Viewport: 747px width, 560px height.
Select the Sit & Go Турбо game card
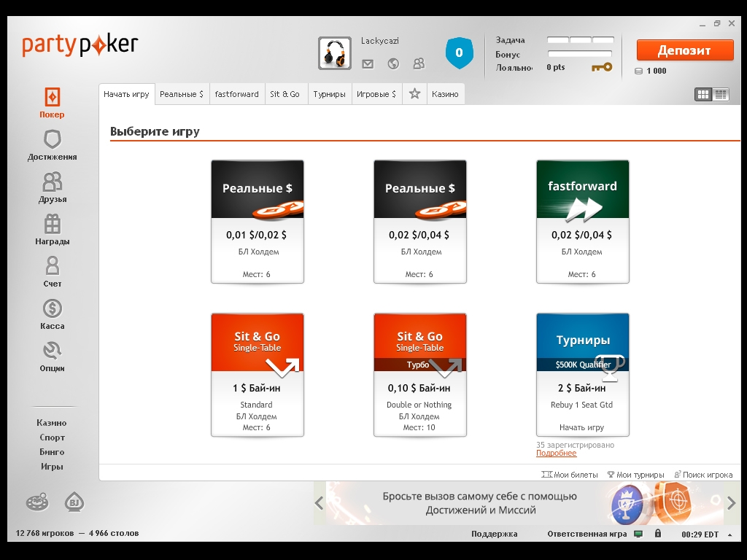(419, 375)
